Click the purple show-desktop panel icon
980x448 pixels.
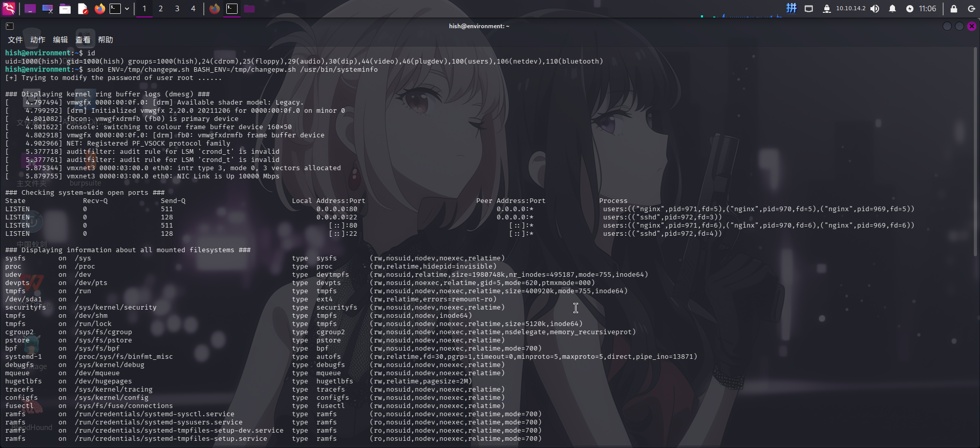30,9
